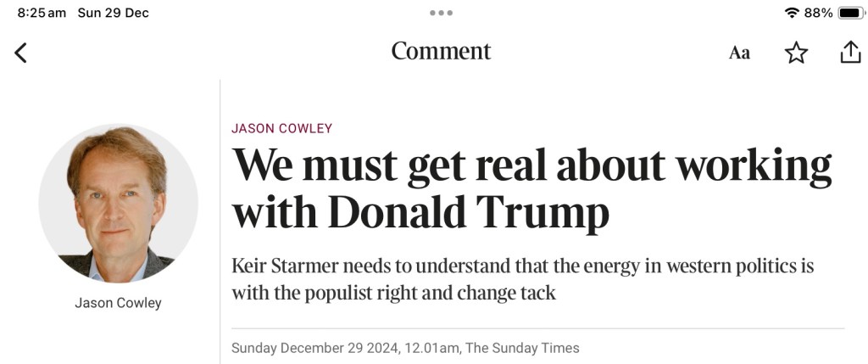Viewport: 868px width, 364px height.
Task: Tap the share icon
Action: pos(849,52)
